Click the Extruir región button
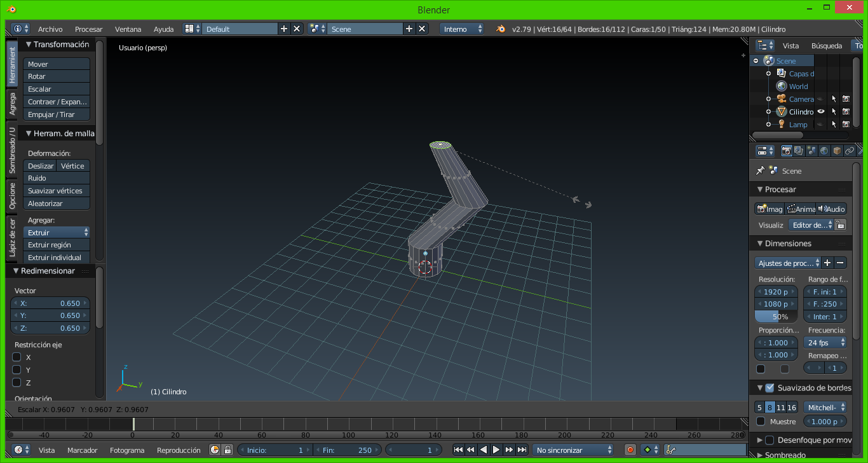This screenshot has width=868, height=463. pos(57,245)
